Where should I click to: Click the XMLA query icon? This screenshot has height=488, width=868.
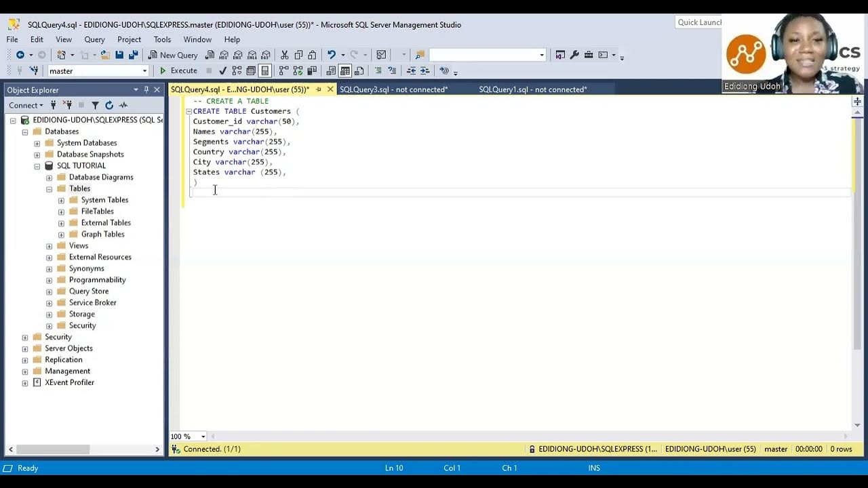(252, 55)
